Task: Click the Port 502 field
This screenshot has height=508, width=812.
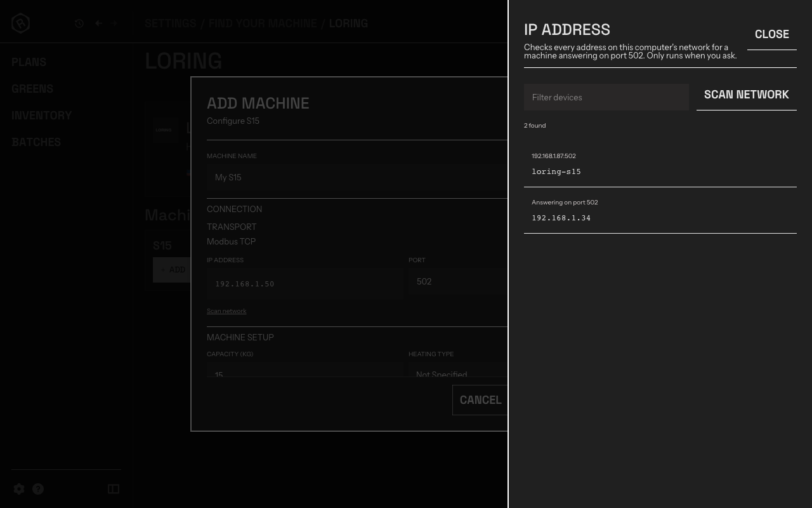Action: pos(458,282)
